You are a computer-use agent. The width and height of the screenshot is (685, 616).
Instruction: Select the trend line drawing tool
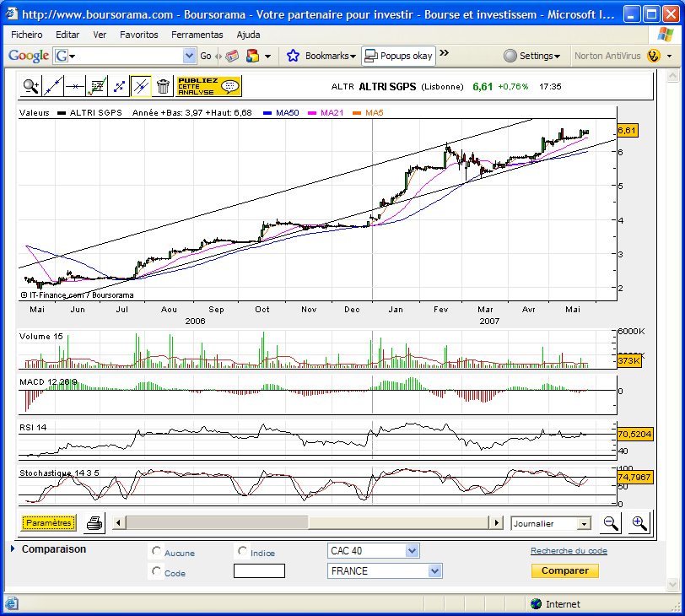tap(53, 86)
